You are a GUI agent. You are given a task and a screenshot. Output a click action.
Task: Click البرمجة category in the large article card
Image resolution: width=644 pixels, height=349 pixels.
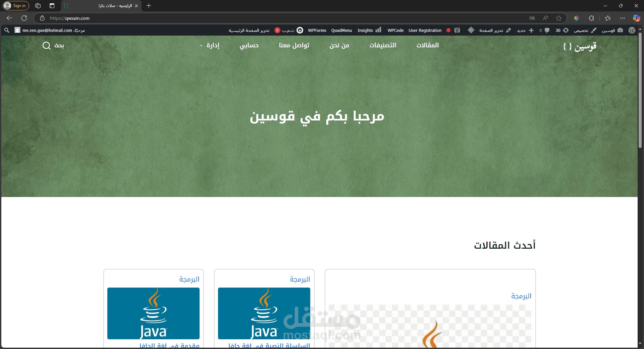pos(521,296)
